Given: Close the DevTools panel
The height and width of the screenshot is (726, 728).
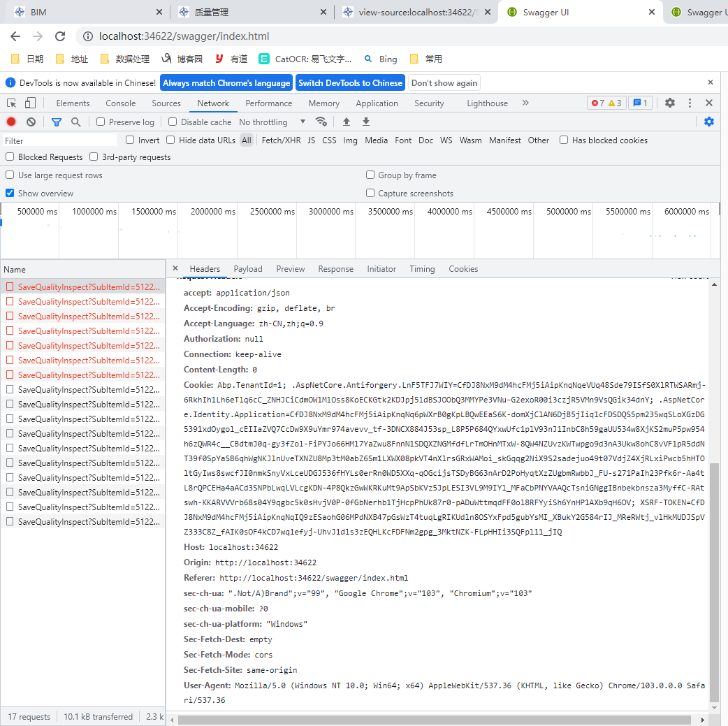Looking at the screenshot, I should coord(709,103).
